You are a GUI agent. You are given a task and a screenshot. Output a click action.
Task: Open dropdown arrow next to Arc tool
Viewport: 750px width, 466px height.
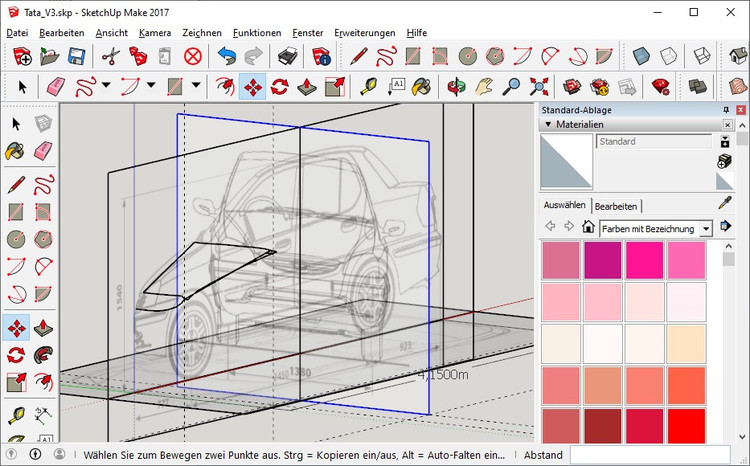pos(151,85)
